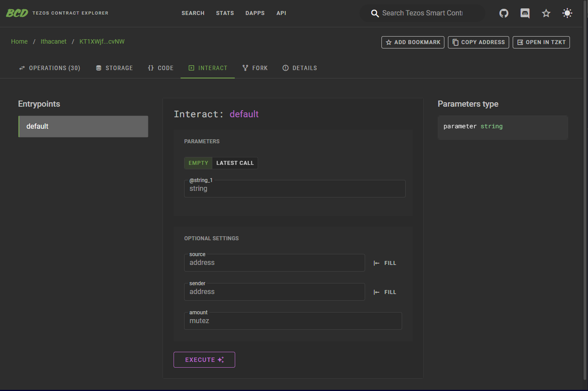Go to the Fork tab
Screen dimensions: 588x391
[x=255, y=68]
